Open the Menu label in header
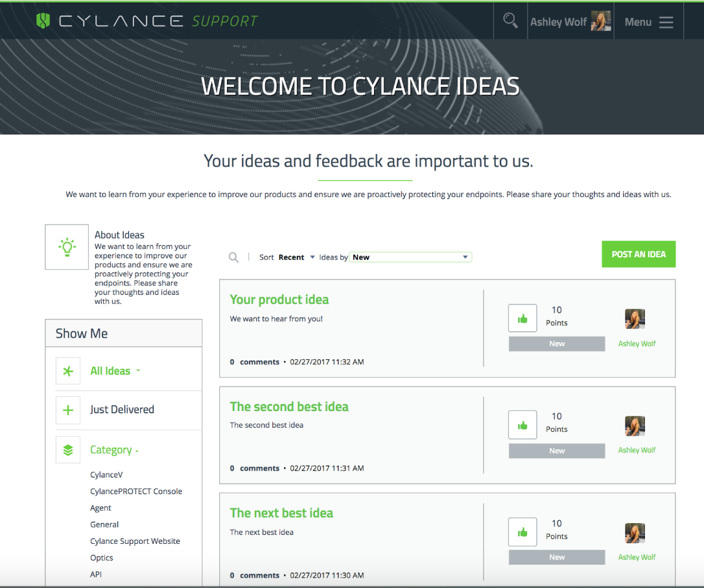 click(637, 23)
